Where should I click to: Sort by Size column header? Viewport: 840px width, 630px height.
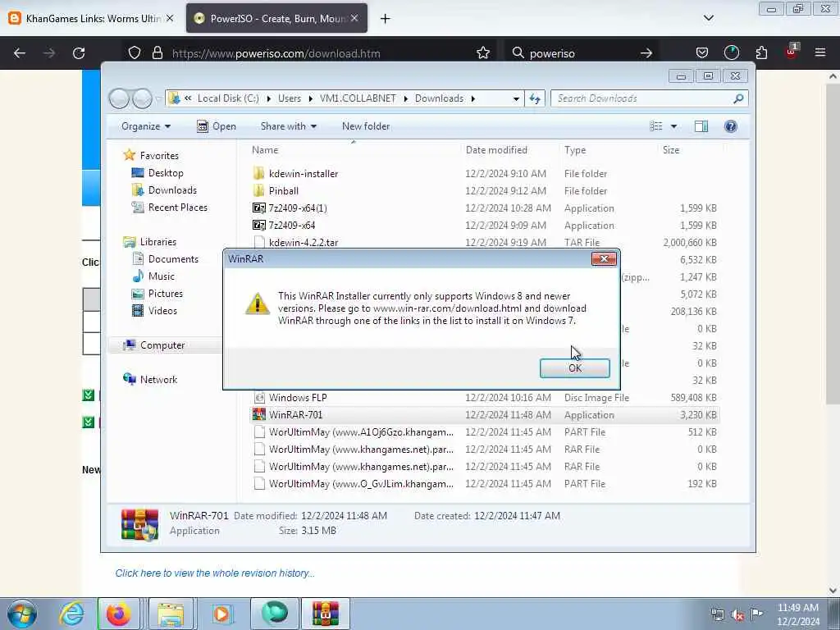671,150
